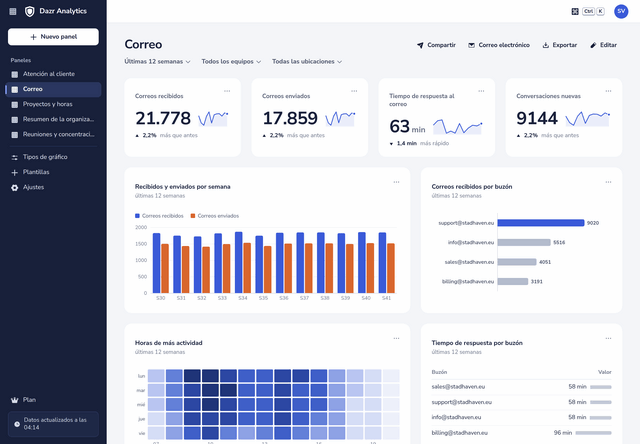
Task: Open options menu on Correos enviados card
Action: [x=354, y=91]
